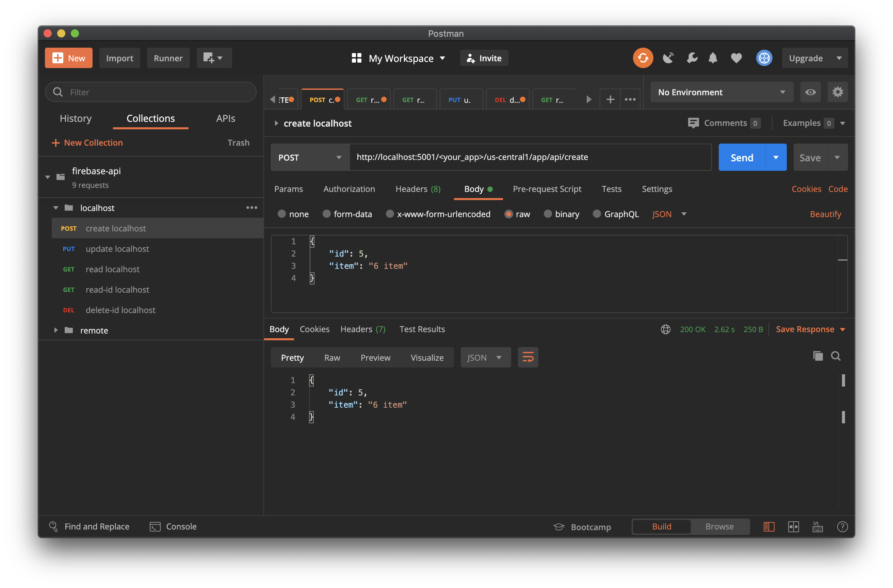This screenshot has width=893, height=588.
Task: Search the response with the magnifier icon
Action: (835, 356)
